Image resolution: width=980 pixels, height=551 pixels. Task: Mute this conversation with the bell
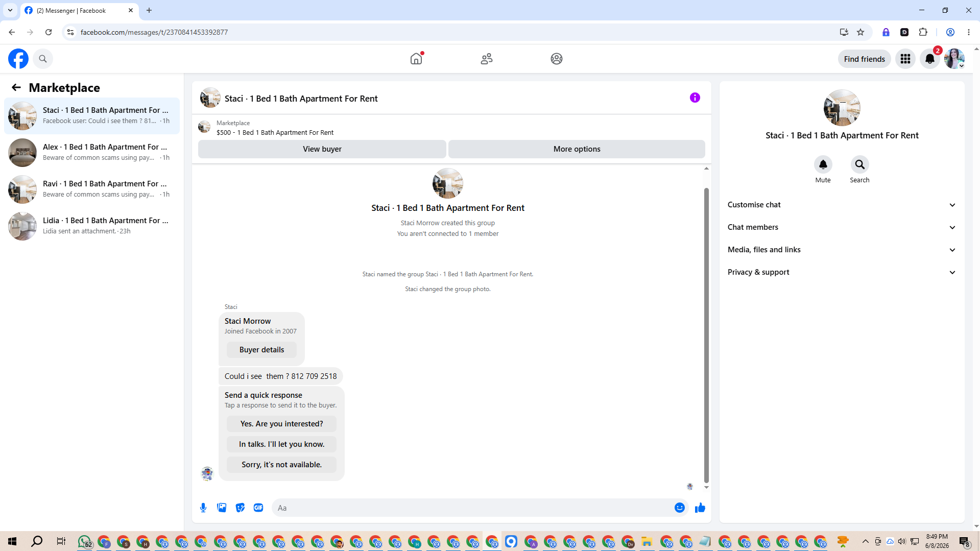[x=823, y=164]
